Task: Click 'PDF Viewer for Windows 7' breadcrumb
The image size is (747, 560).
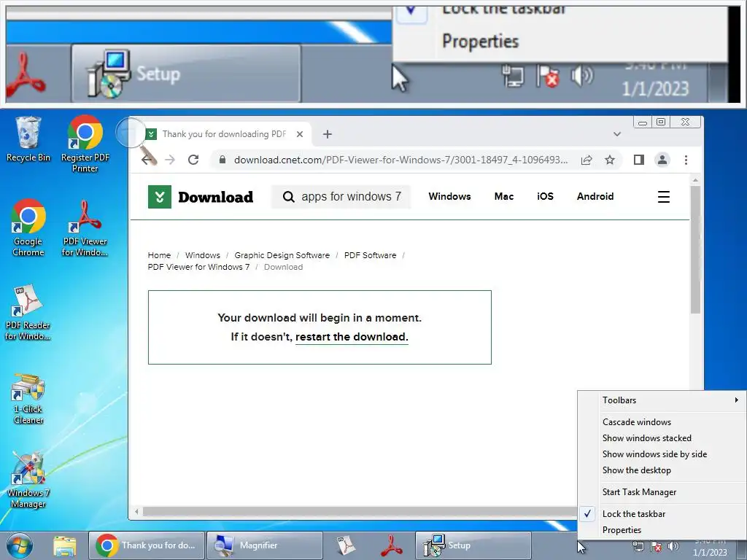Action: (x=198, y=267)
